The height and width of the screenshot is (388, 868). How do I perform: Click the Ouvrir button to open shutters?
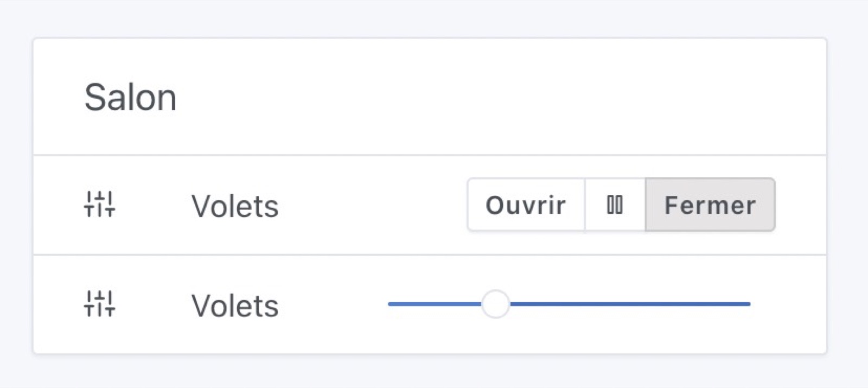tap(526, 205)
